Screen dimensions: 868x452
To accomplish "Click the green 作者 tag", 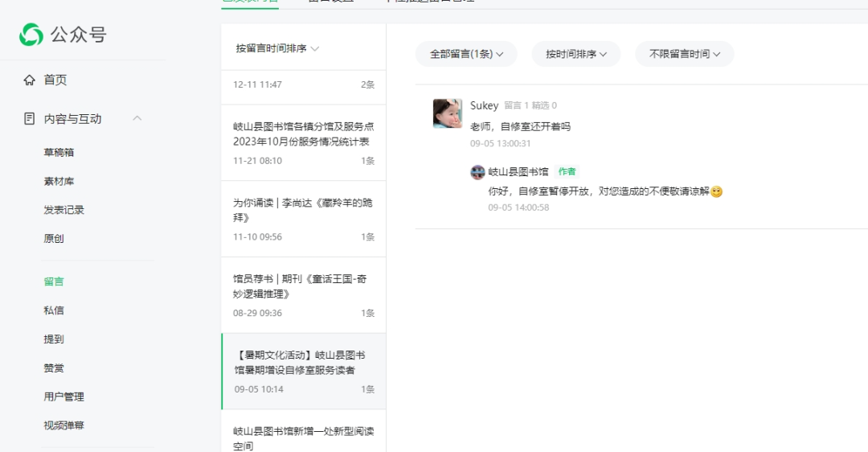I will 567,172.
